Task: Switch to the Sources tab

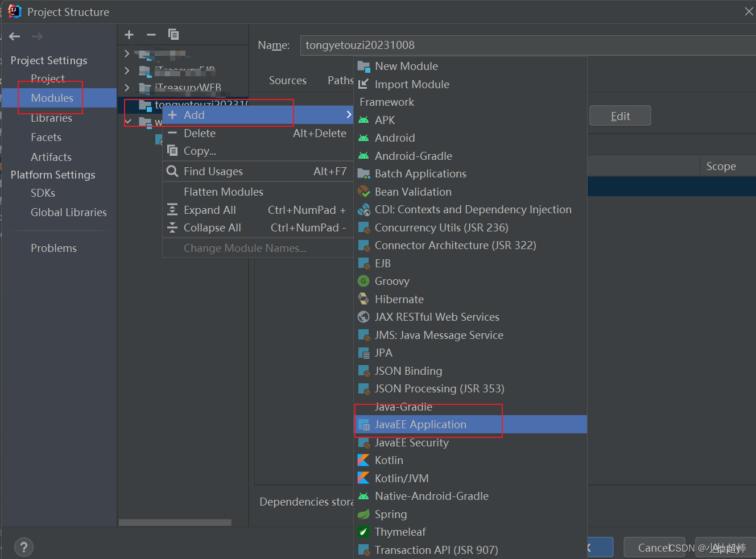Action: (x=287, y=80)
